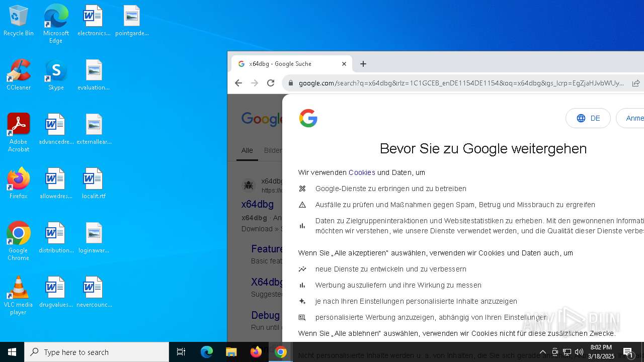Open the loginawar image file icon

click(x=94, y=238)
